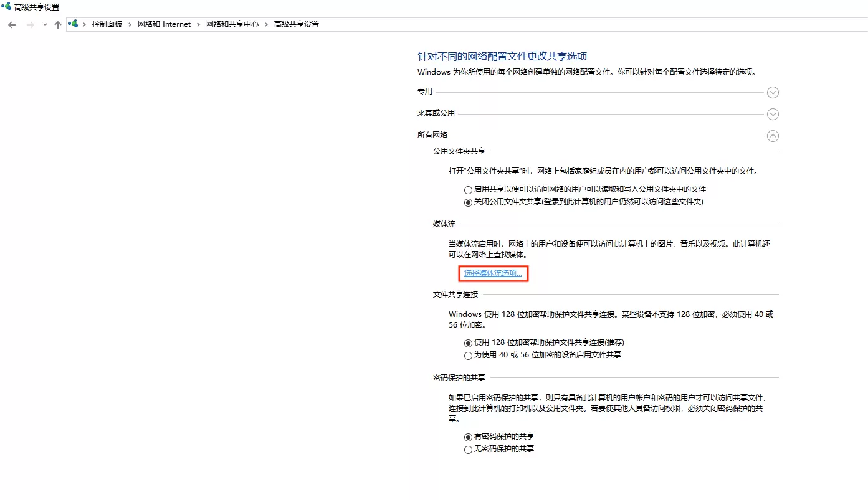Image resolution: width=868 pixels, height=500 pixels.
Task: Select 关闭公用文件夹共享 radio option
Action: point(468,202)
